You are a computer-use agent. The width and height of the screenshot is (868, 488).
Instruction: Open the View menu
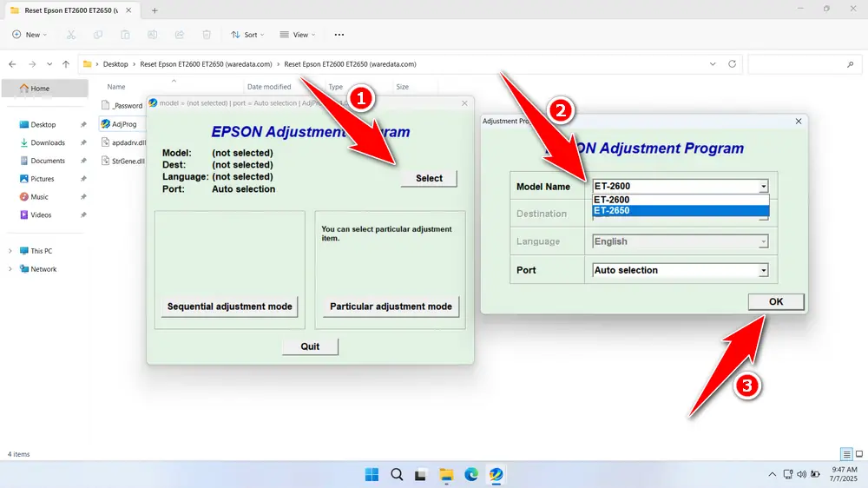click(297, 35)
